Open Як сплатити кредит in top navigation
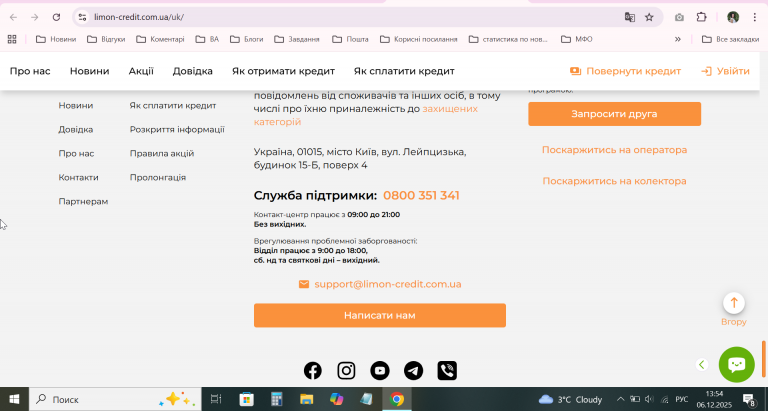 pos(404,71)
